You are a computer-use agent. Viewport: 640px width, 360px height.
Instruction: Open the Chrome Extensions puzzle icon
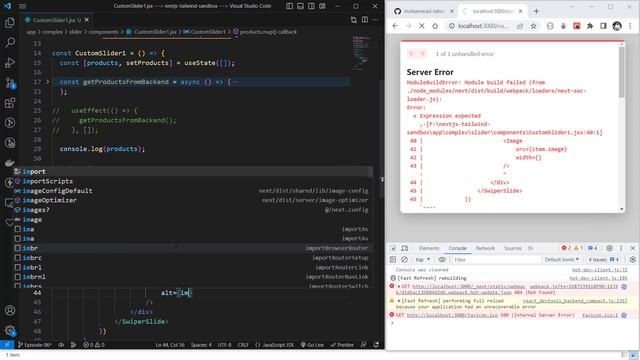(590, 26)
